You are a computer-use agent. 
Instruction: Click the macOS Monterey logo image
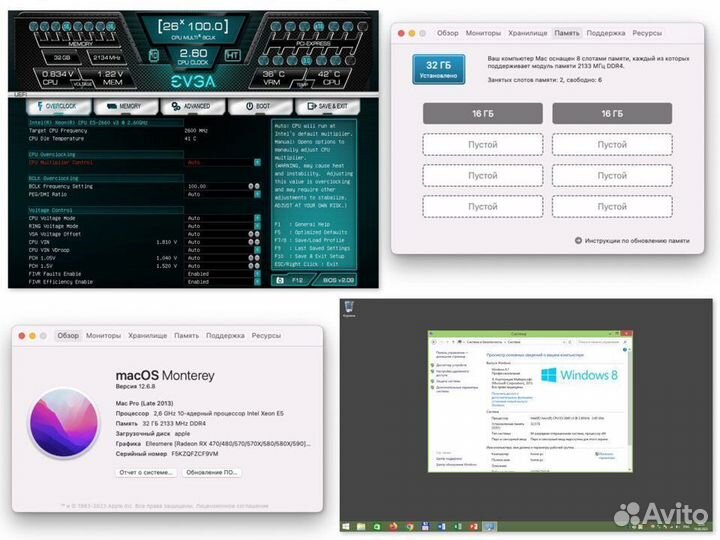(x=64, y=423)
